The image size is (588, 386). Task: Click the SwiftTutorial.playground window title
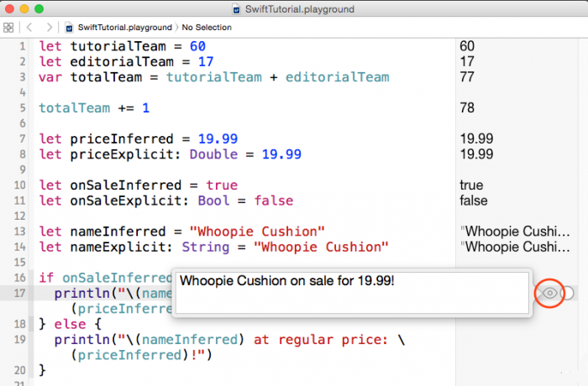point(300,9)
